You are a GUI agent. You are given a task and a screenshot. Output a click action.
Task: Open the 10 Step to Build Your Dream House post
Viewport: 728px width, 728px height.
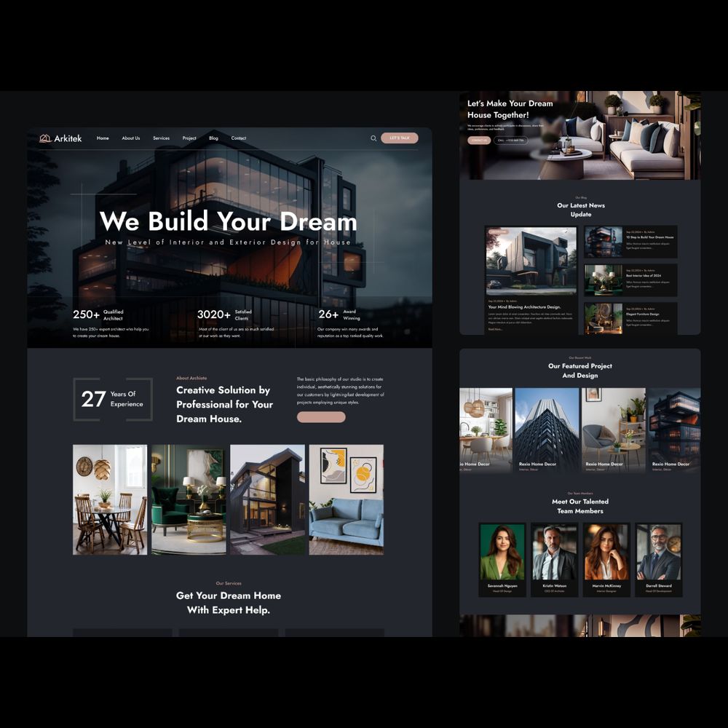click(x=649, y=237)
